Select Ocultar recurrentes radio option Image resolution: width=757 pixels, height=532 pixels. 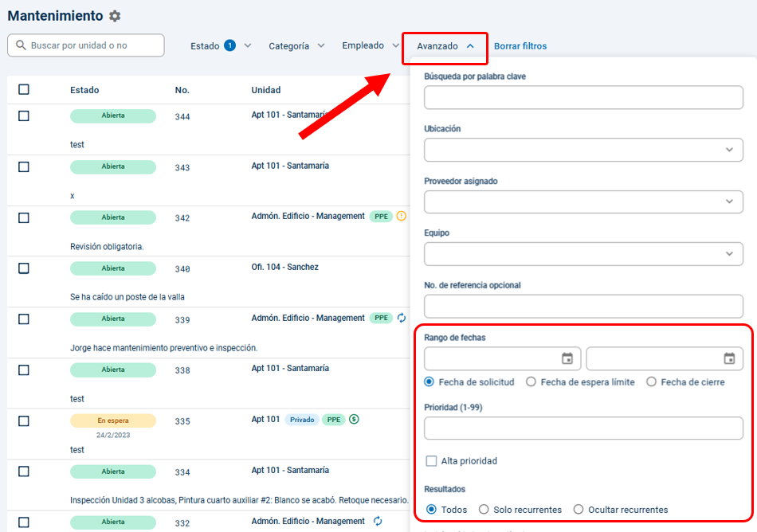click(x=579, y=510)
